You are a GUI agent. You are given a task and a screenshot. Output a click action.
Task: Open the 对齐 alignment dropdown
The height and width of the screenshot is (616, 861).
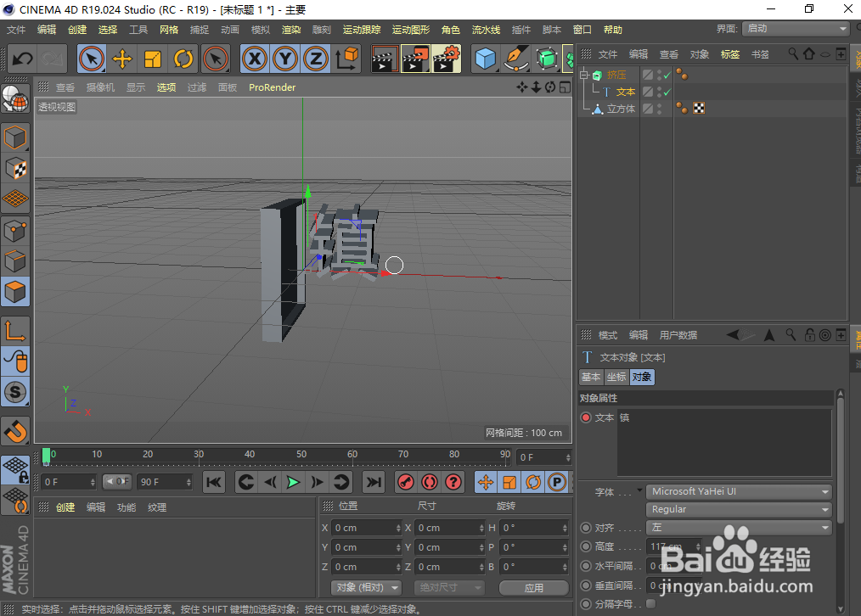click(739, 528)
